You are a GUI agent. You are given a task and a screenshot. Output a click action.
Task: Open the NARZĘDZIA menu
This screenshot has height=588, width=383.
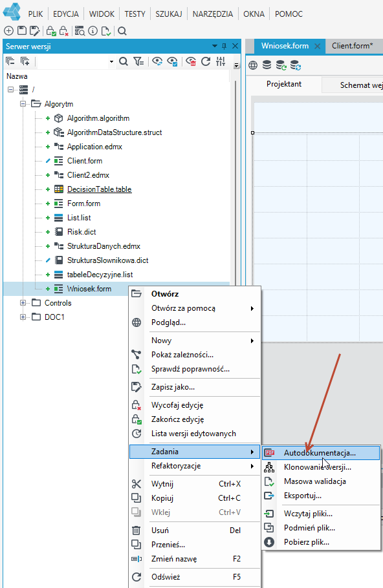tap(213, 14)
